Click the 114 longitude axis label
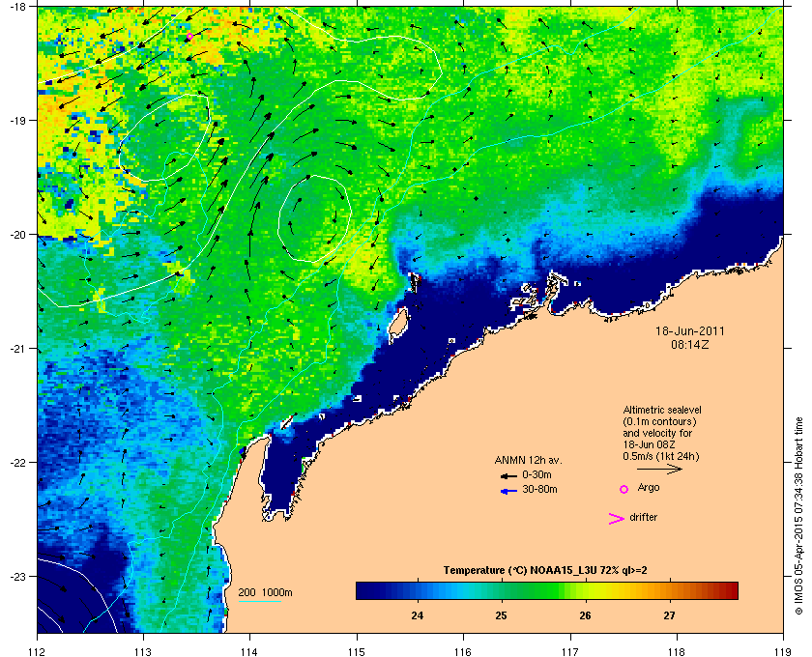The width and height of the screenshot is (812, 657). (x=249, y=651)
